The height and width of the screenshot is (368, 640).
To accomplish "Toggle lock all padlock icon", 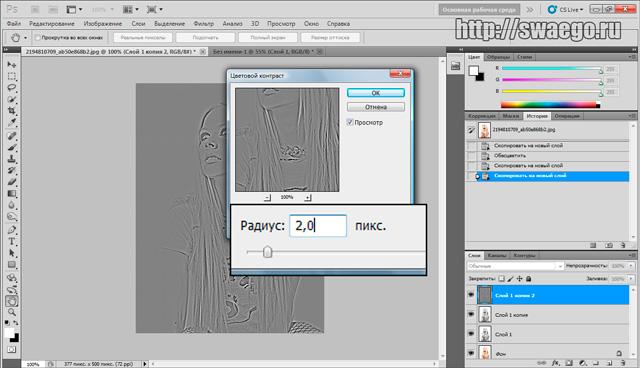I will [x=529, y=279].
